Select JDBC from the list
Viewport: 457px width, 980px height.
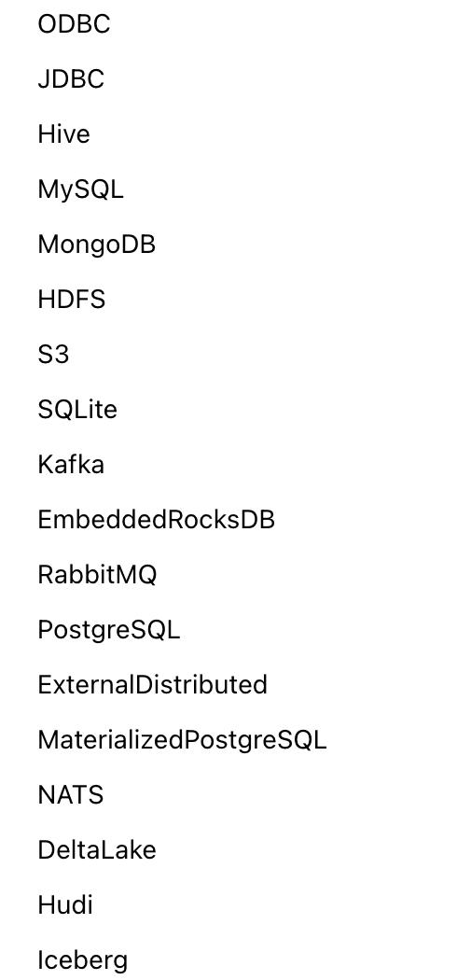point(71,79)
